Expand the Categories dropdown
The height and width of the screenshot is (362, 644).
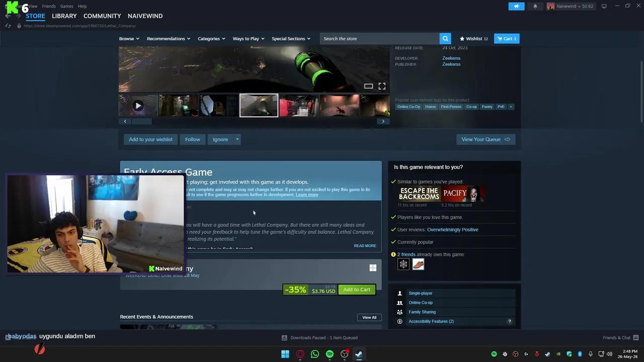tap(211, 39)
